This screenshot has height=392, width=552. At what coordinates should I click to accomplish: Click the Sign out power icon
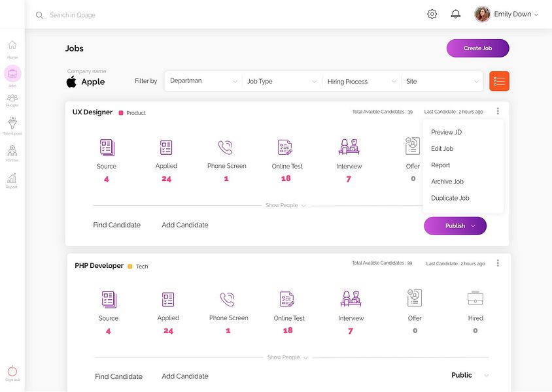point(12,370)
